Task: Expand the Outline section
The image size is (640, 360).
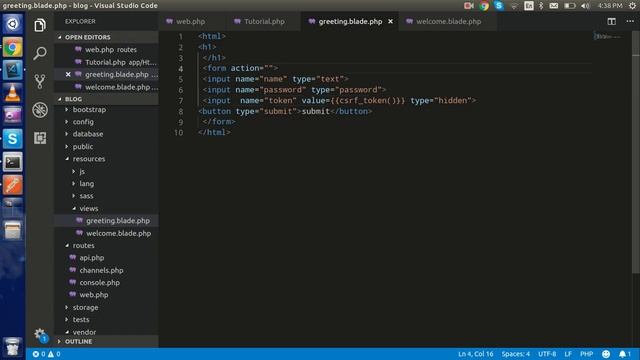Action: point(106,342)
